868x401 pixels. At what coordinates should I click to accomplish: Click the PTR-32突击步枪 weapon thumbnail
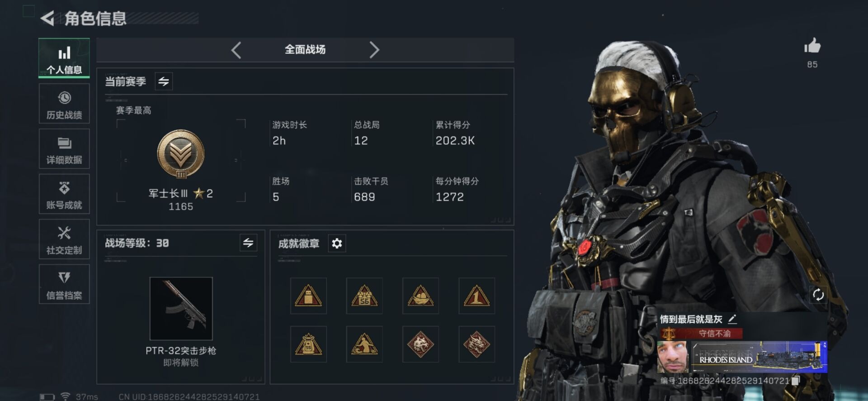[181, 309]
